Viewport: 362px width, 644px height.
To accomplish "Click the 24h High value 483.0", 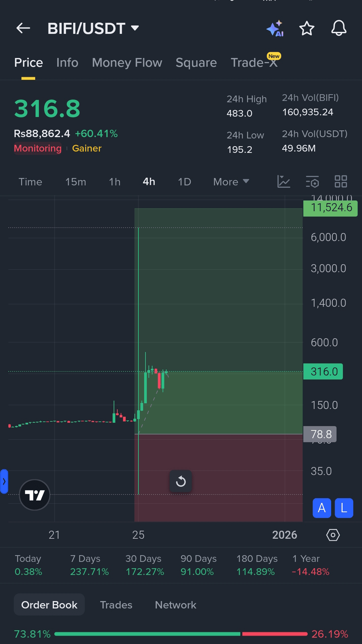I will pyautogui.click(x=239, y=113).
